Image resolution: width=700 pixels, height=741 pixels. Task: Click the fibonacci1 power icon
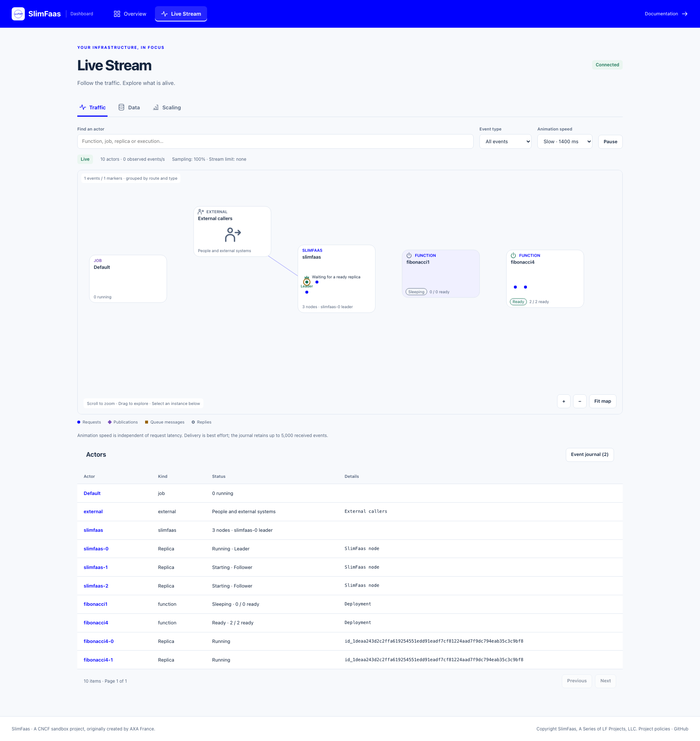(x=409, y=256)
